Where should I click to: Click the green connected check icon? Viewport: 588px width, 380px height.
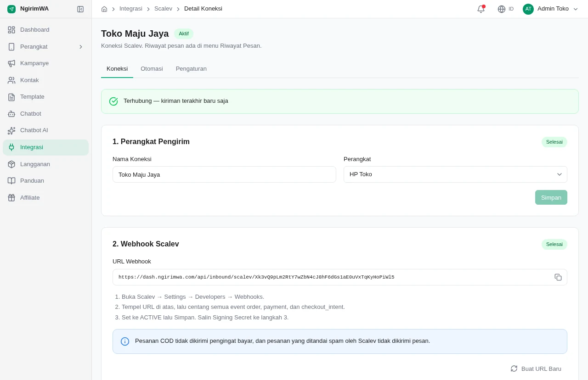point(113,101)
